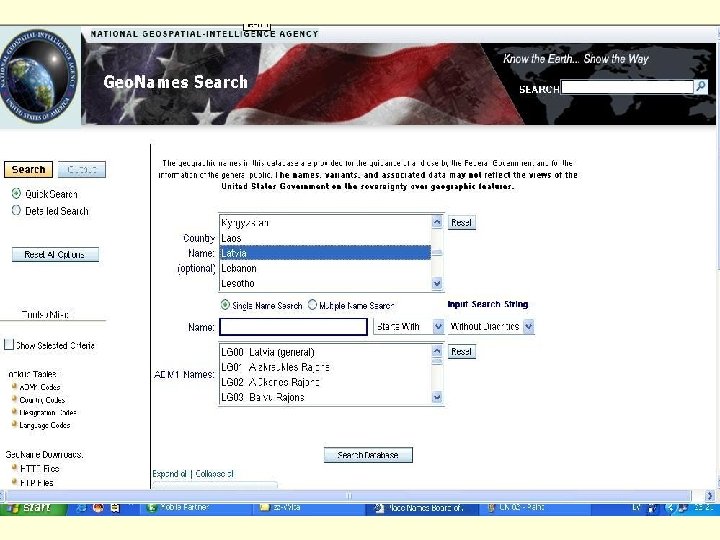Click into the header SEARCH text box
Screen dimensions: 720x540
pos(627,87)
